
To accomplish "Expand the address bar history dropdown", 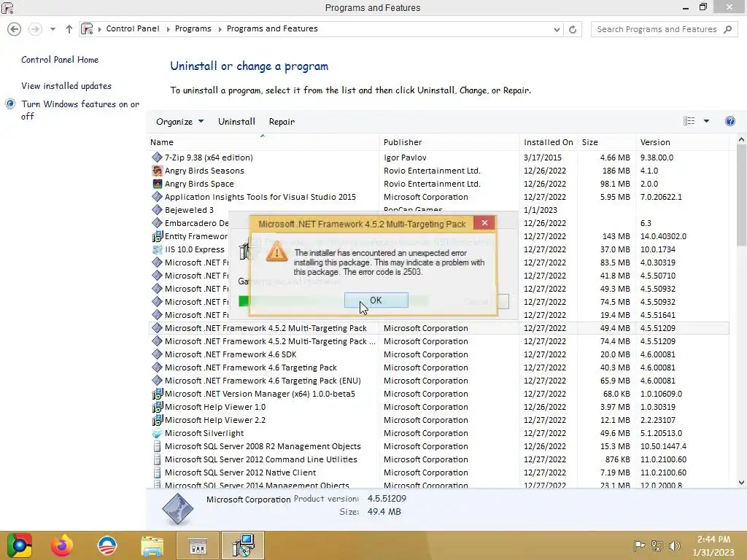I will (557, 29).
